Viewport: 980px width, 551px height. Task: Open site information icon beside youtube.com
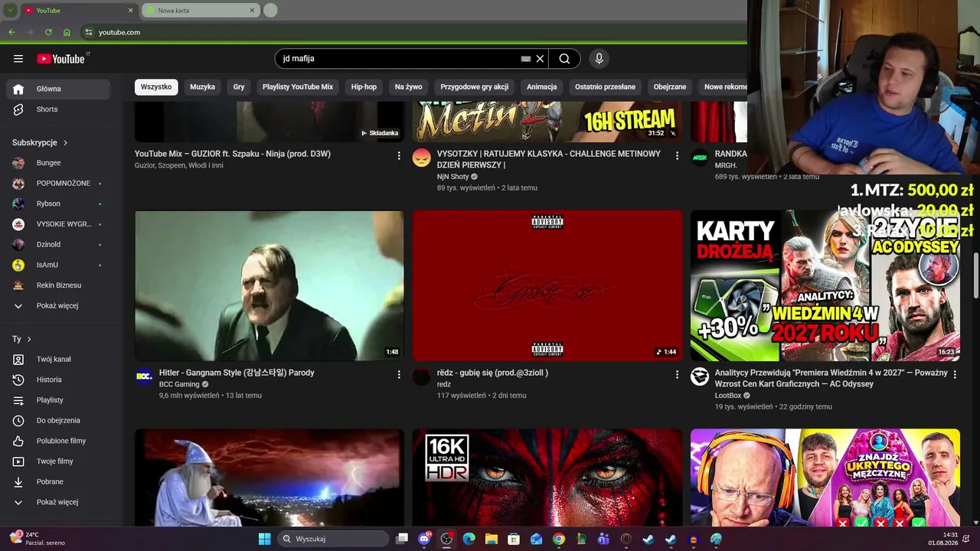89,32
